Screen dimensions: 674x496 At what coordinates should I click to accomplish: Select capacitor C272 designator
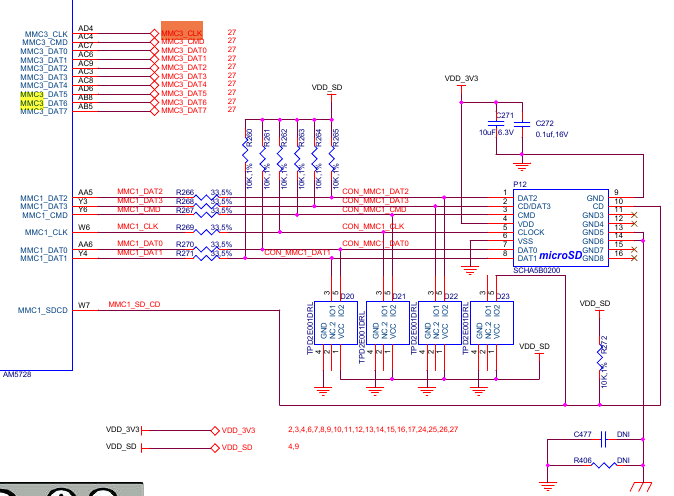[545, 123]
